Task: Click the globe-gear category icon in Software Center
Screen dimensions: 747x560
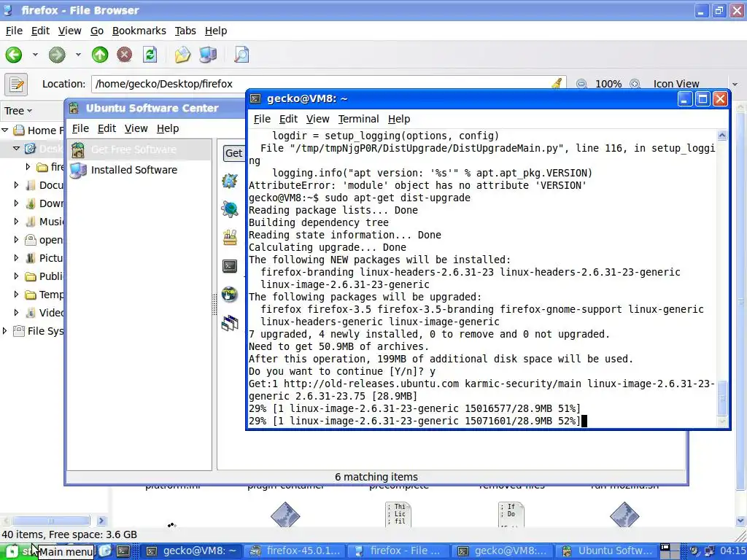Action: [x=230, y=209]
